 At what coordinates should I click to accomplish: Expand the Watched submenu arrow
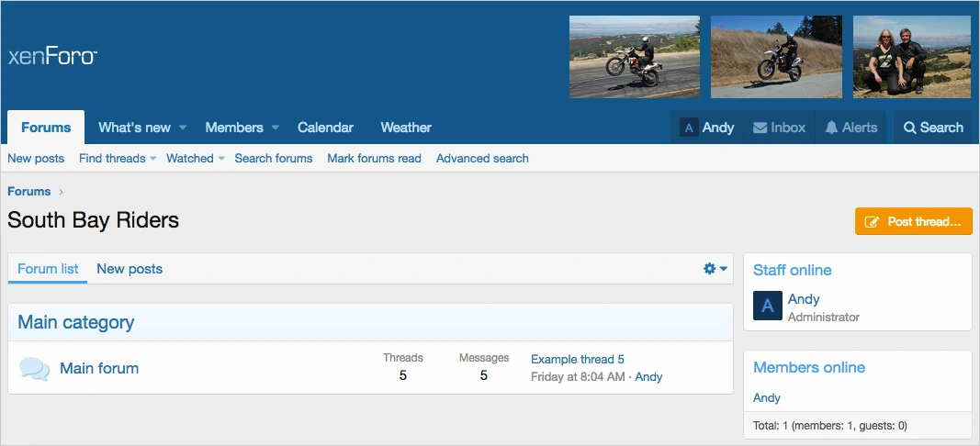tap(221, 159)
